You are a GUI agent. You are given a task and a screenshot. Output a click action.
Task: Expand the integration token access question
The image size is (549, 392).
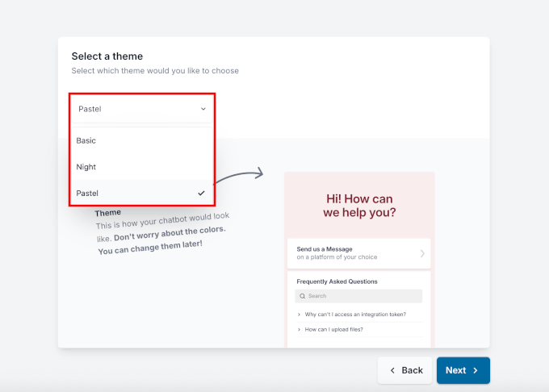[355, 314]
